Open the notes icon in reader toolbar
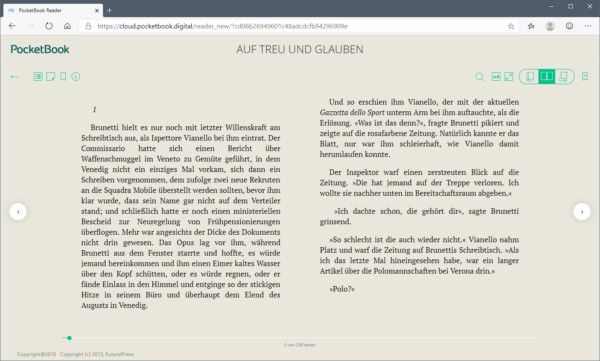The width and height of the screenshot is (600, 361). point(51,77)
